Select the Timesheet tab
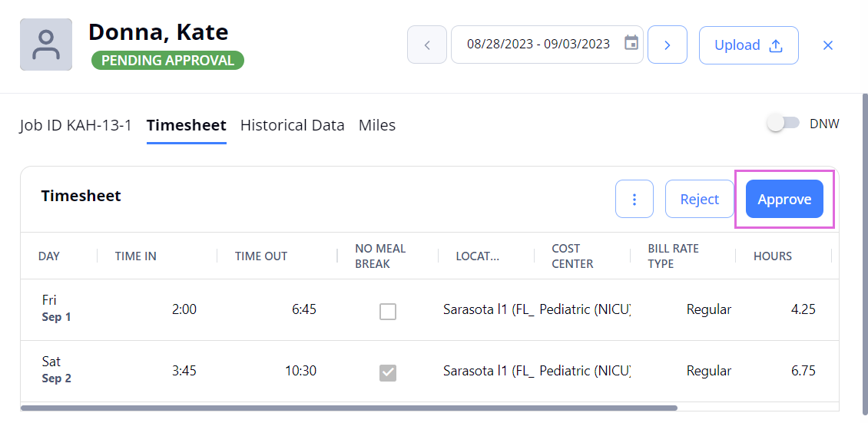The image size is (868, 423). (x=187, y=125)
